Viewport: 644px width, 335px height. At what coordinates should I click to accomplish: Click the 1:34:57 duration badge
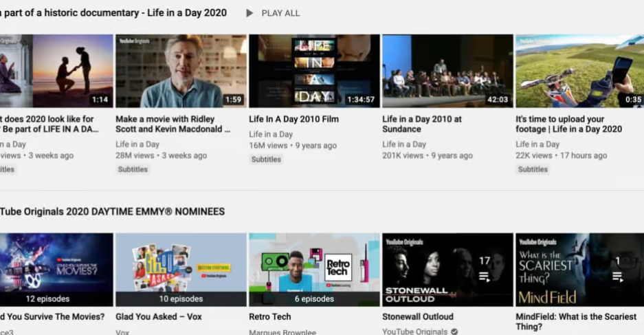361,100
